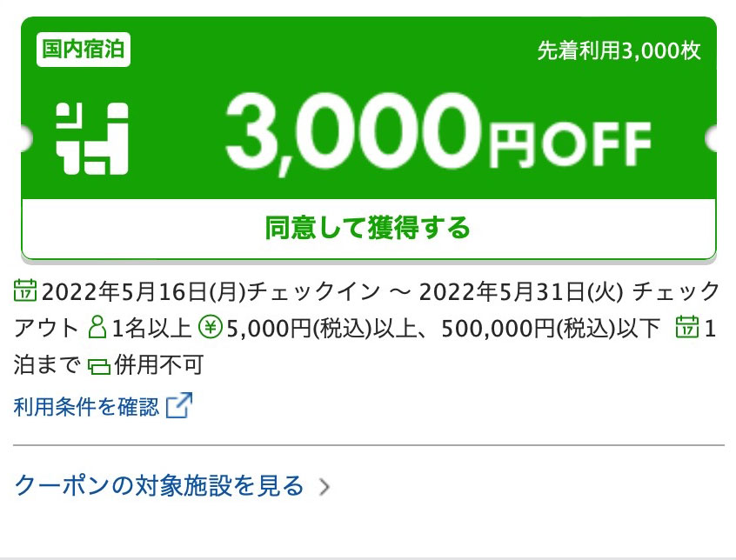Click the 同意して獲得する button

click(369, 229)
